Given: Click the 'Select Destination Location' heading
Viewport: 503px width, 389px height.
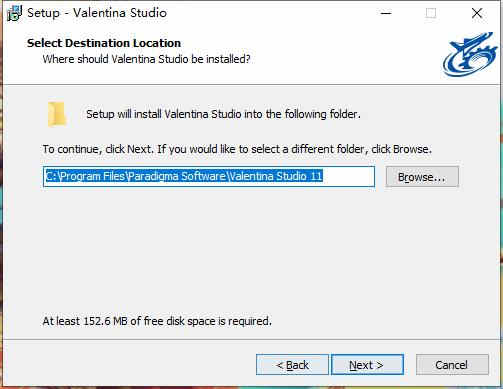Looking at the screenshot, I should [104, 43].
